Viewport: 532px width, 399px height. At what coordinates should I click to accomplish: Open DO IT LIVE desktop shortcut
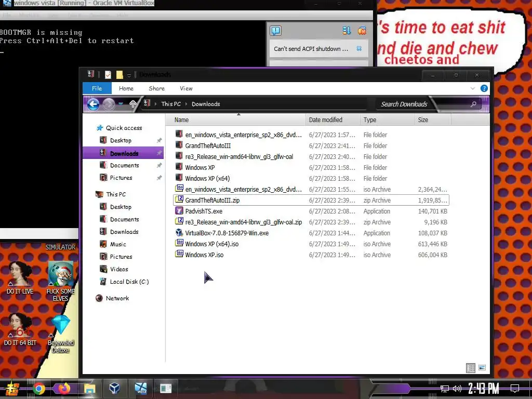click(20, 277)
